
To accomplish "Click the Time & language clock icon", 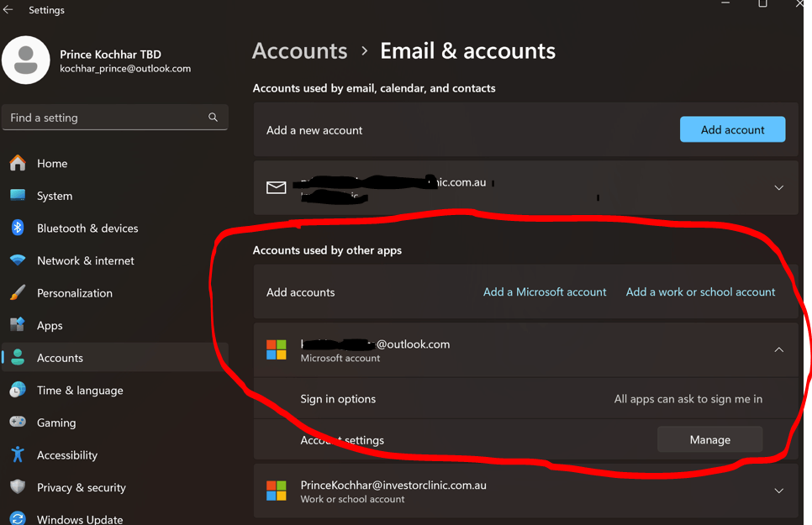I will (18, 390).
